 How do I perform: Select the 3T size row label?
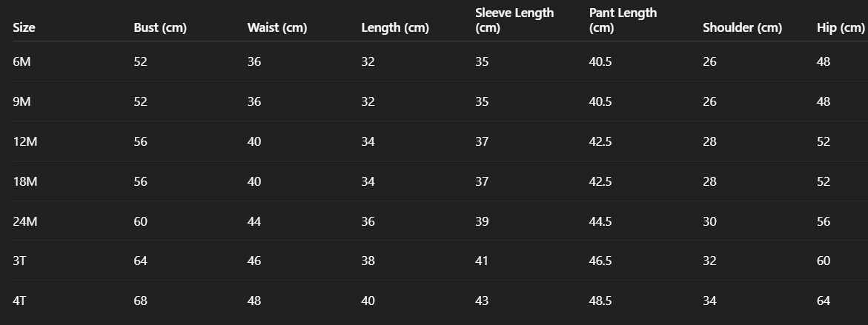click(20, 261)
